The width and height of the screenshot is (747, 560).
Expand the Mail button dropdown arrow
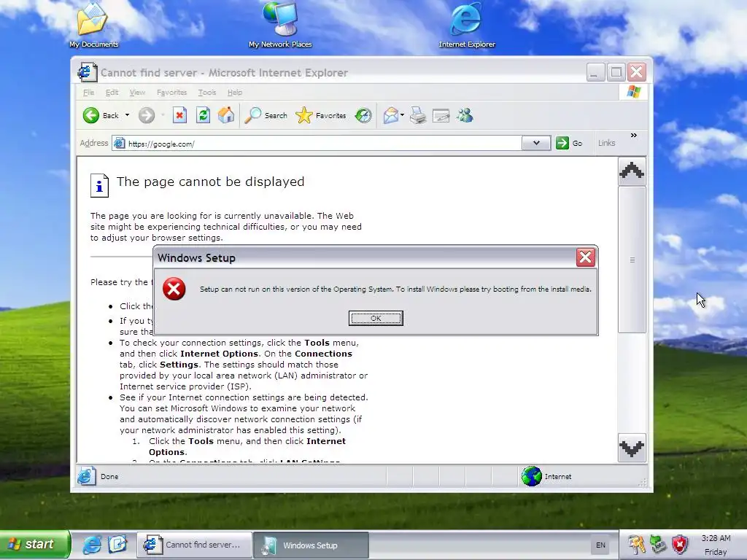(402, 115)
